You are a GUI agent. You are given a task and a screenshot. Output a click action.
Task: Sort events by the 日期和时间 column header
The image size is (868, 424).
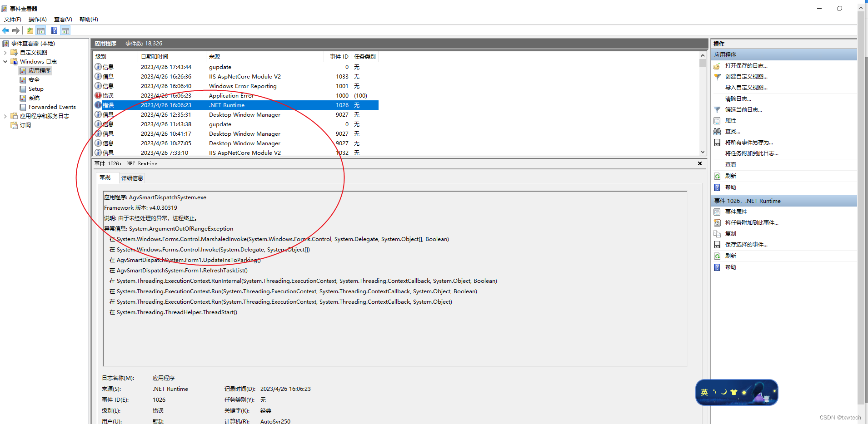(x=172, y=57)
